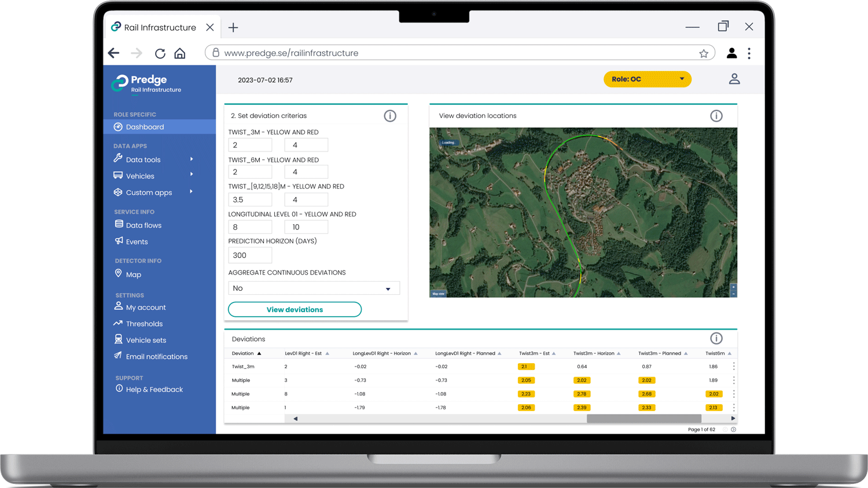This screenshot has width=868, height=488.
Task: Edit TWIST_6M yellow threshold field
Action: (250, 172)
